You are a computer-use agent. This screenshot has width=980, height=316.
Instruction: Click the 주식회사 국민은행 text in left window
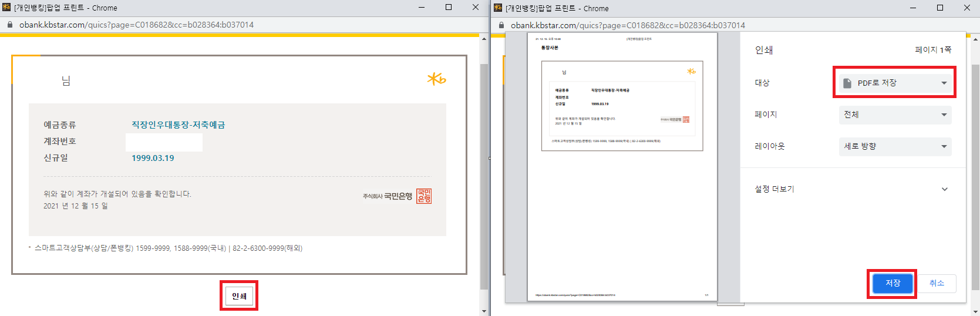click(388, 196)
